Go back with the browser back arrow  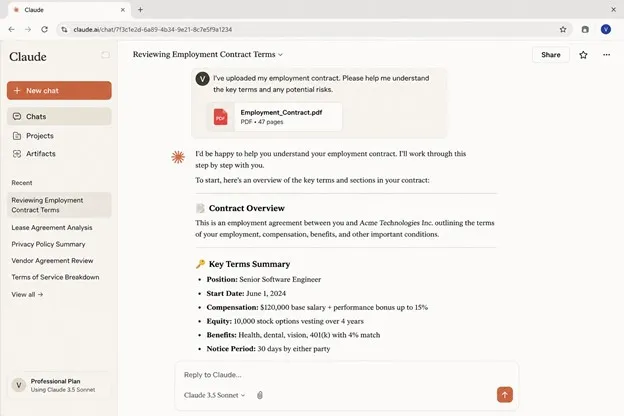[12, 29]
